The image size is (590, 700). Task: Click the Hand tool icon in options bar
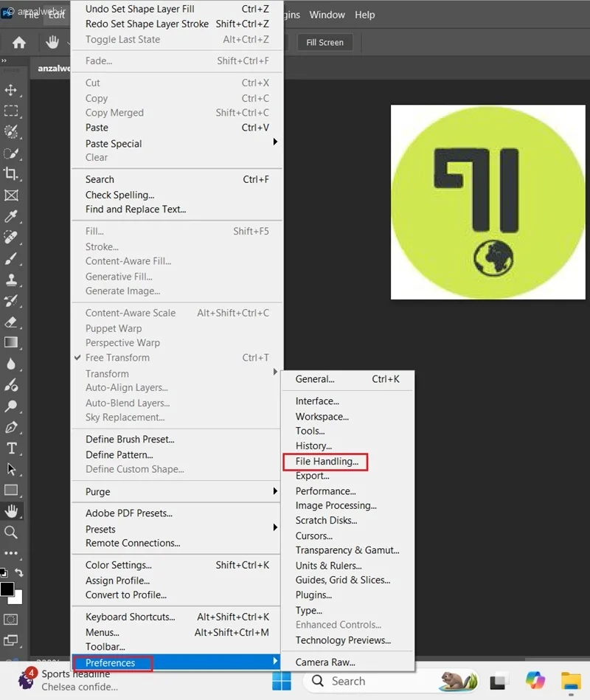pyautogui.click(x=52, y=42)
